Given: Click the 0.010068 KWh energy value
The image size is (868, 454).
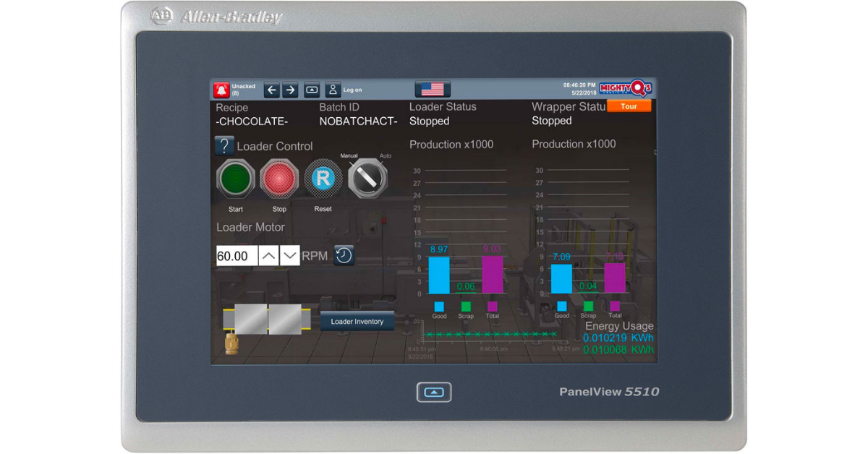Looking at the screenshot, I should coord(618,350).
